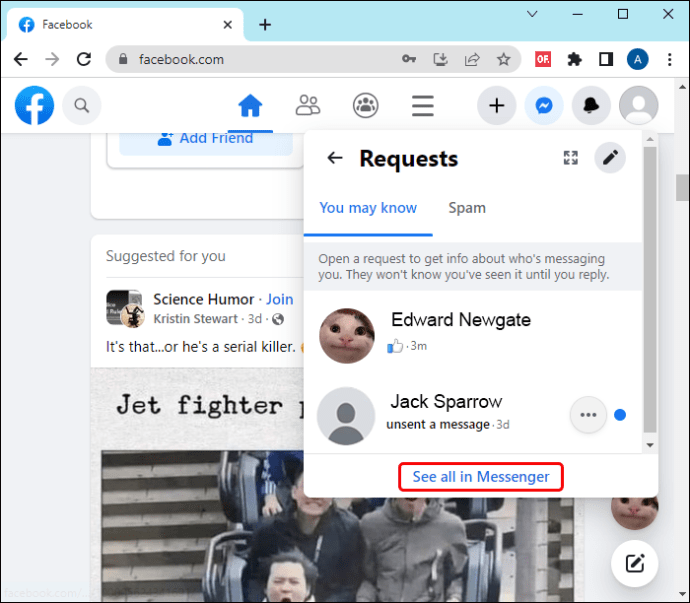This screenshot has width=690, height=603.
Task: Open the saved passwords key icon
Action: (409, 59)
